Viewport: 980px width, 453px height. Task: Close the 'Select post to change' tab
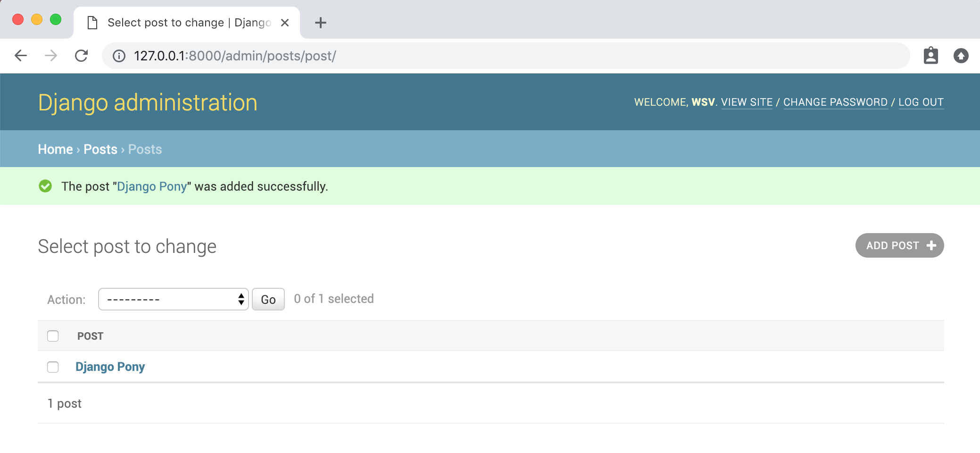click(x=285, y=23)
